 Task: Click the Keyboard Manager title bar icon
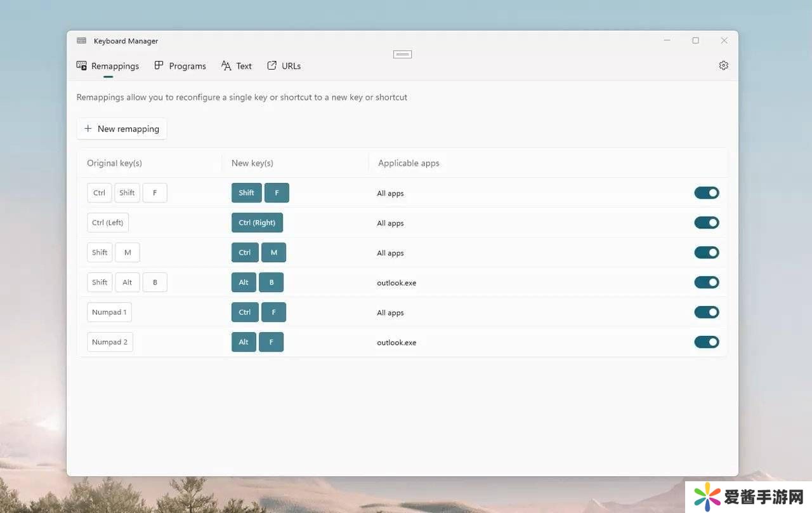point(81,41)
